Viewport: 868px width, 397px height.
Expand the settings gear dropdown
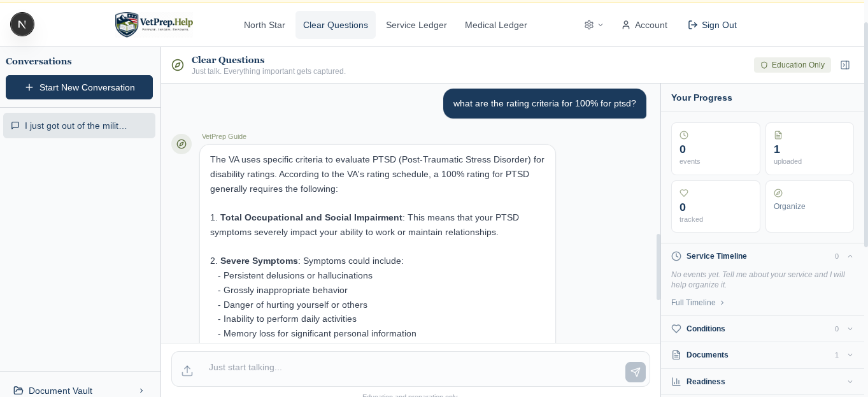[593, 25]
